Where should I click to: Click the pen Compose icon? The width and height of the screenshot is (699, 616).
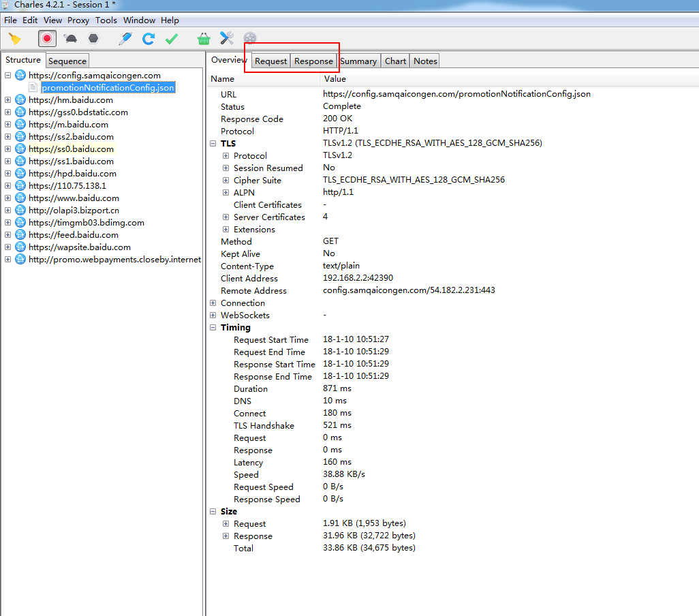tap(125, 39)
